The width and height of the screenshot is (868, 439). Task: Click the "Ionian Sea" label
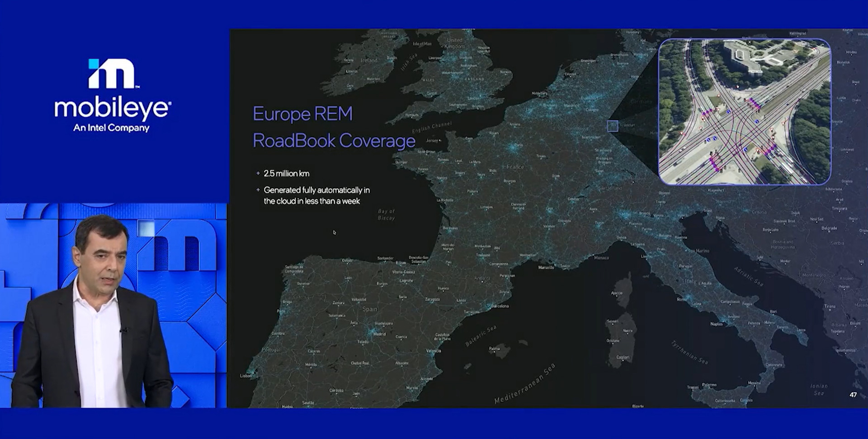click(x=819, y=389)
